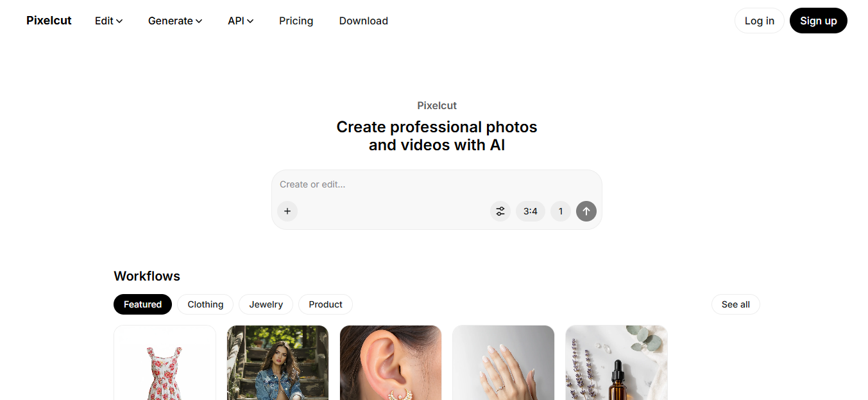This screenshot has height=400, width=868.
Task: Change the image count selector showing 1
Action: tap(561, 211)
